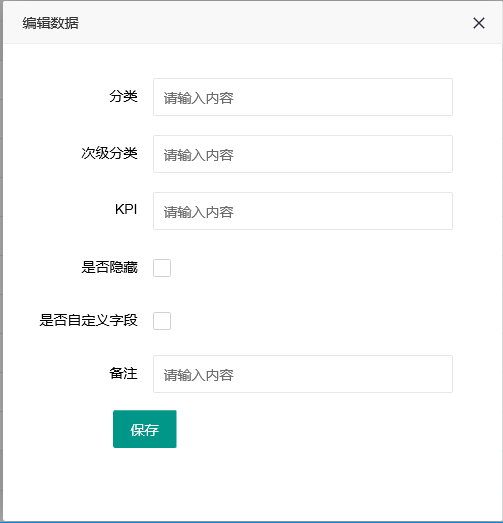Viewport: 503px width, 523px height.
Task: Click the green 保存 button
Action: [x=144, y=429]
